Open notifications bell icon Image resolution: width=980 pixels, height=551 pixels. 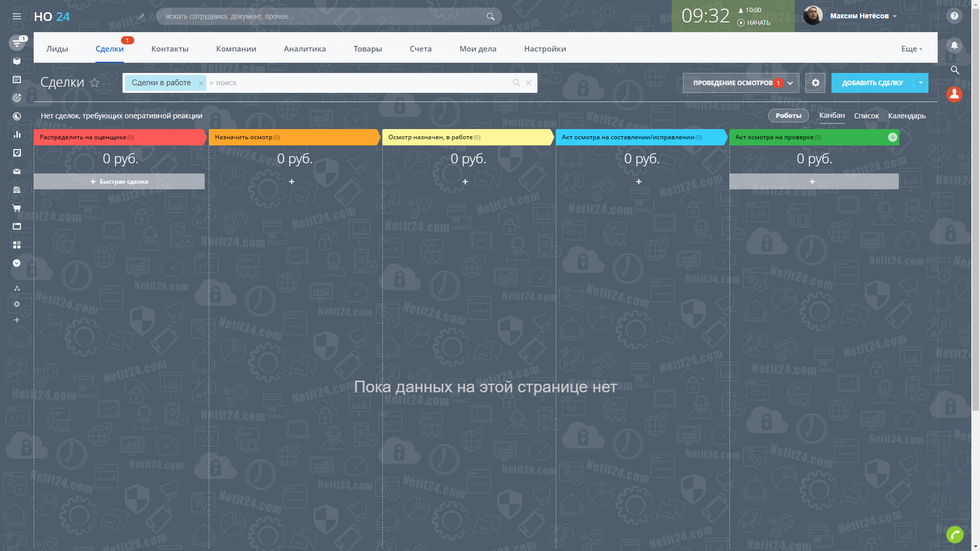954,45
